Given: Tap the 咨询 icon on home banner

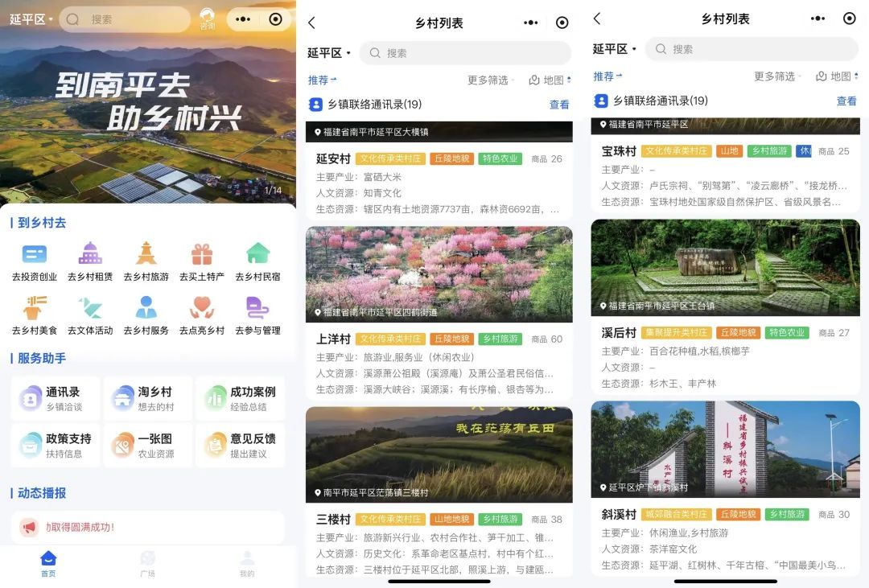Looking at the screenshot, I should (x=208, y=19).
